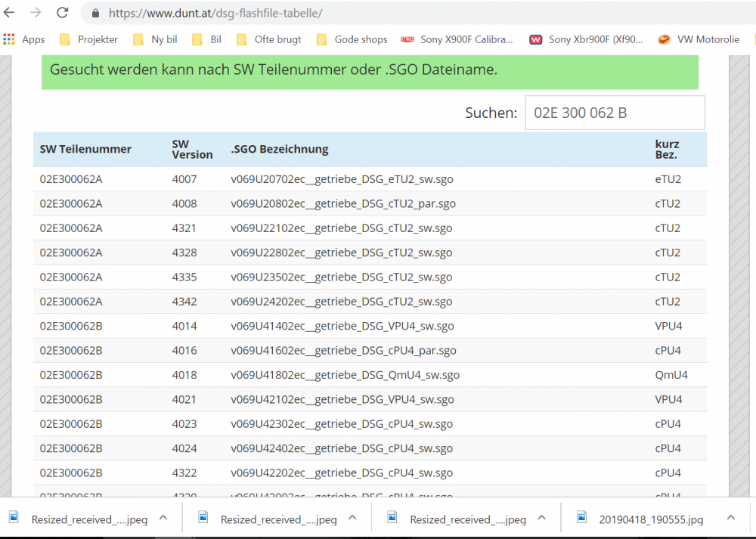756x539 pixels.
Task: Click the address bar URL dunt.at
Action: [215, 13]
